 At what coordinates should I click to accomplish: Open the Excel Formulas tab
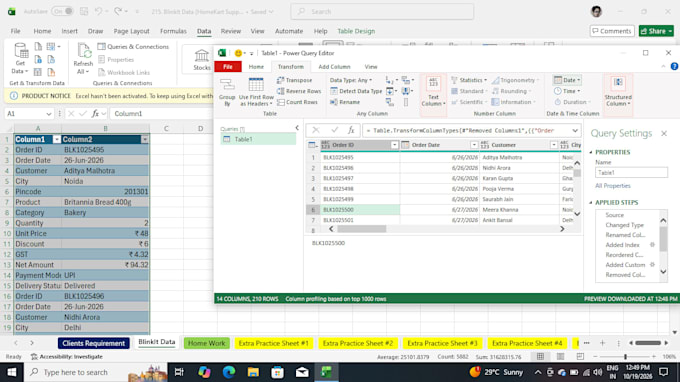click(173, 31)
